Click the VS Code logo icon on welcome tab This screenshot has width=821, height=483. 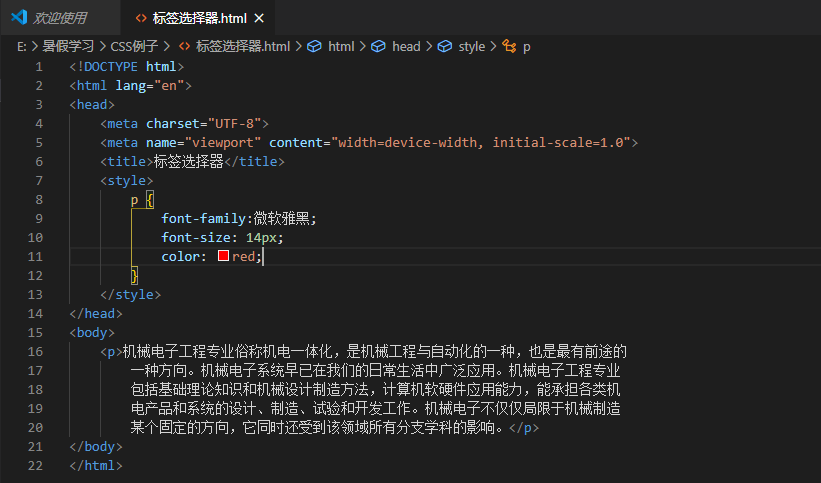[19, 17]
